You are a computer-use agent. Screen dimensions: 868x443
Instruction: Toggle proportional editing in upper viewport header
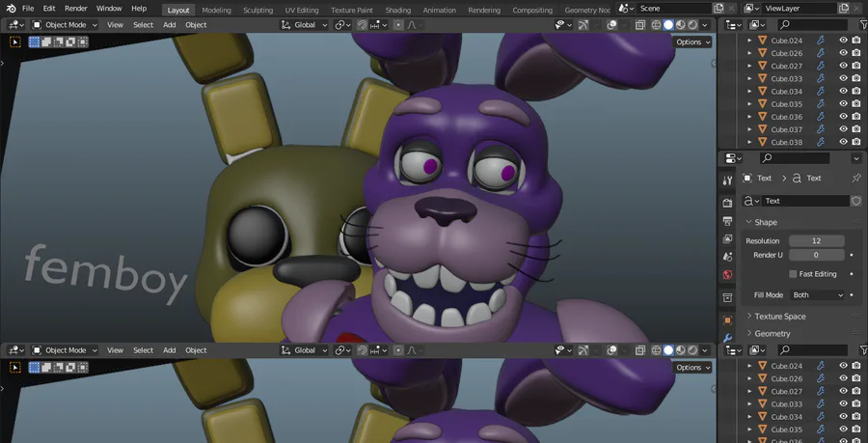(398, 25)
